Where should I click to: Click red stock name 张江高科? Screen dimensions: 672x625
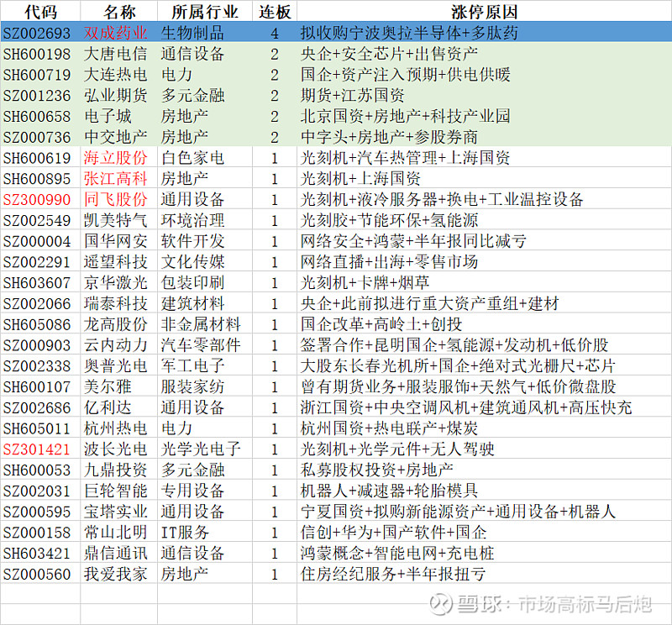click(x=116, y=179)
